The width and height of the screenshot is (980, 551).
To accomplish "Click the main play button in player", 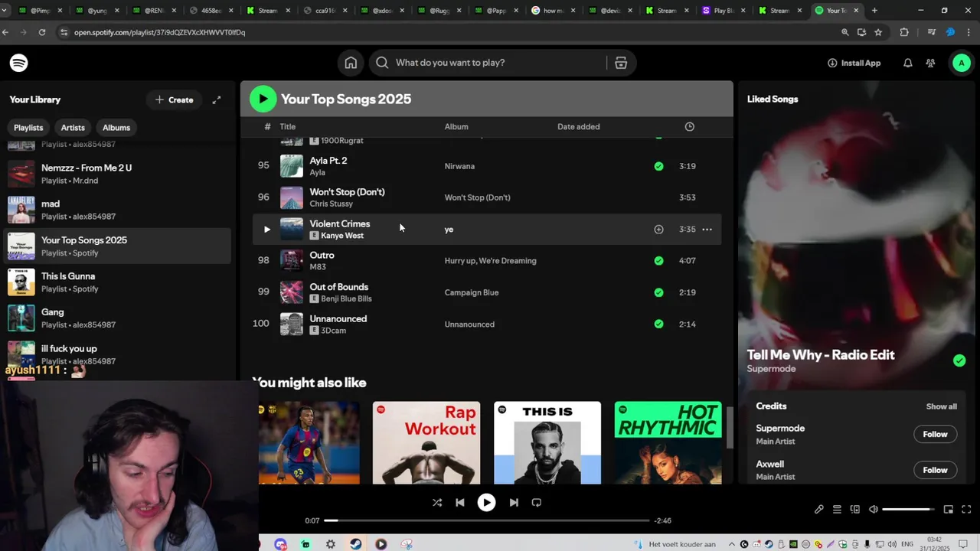I will click(486, 503).
